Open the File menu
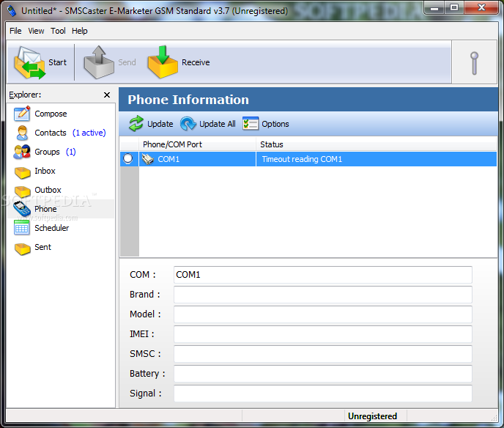This screenshot has height=428, width=504. pyautogui.click(x=15, y=31)
